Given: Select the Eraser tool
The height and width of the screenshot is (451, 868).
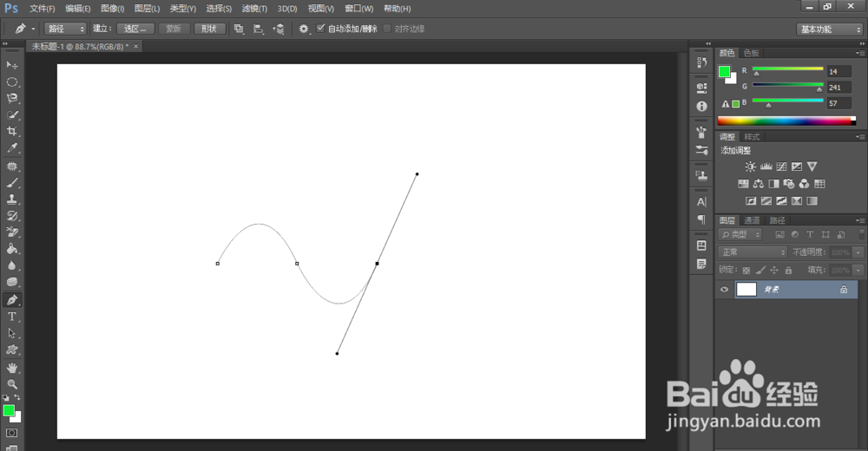Looking at the screenshot, I should pyautogui.click(x=11, y=232).
